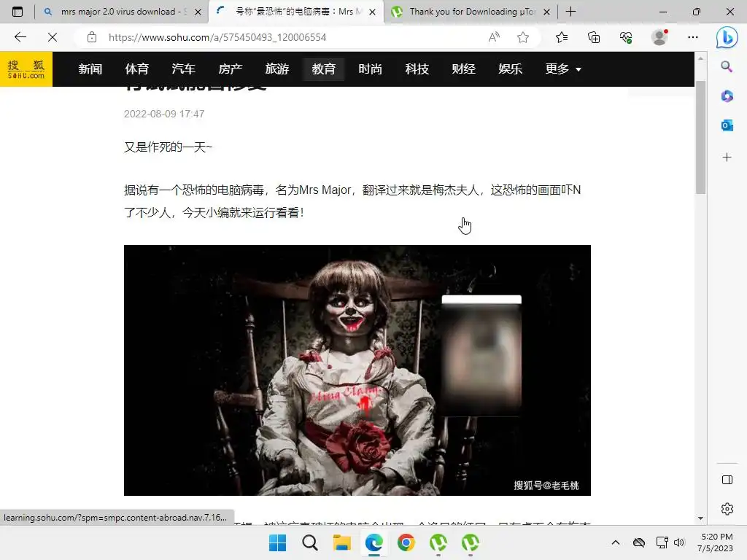Viewport: 747px width, 560px height.
Task: Open the volume tray icon
Action: (x=679, y=542)
